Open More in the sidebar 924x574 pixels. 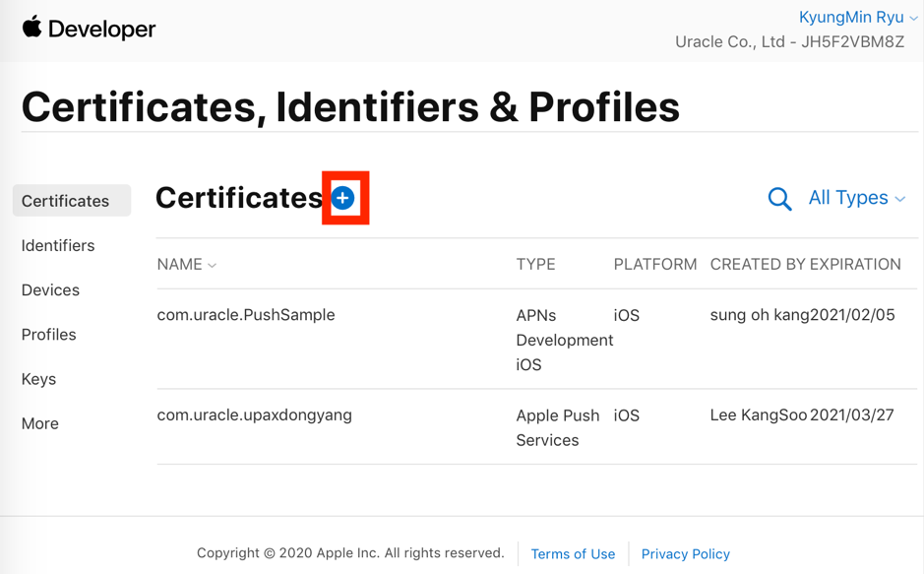[39, 423]
